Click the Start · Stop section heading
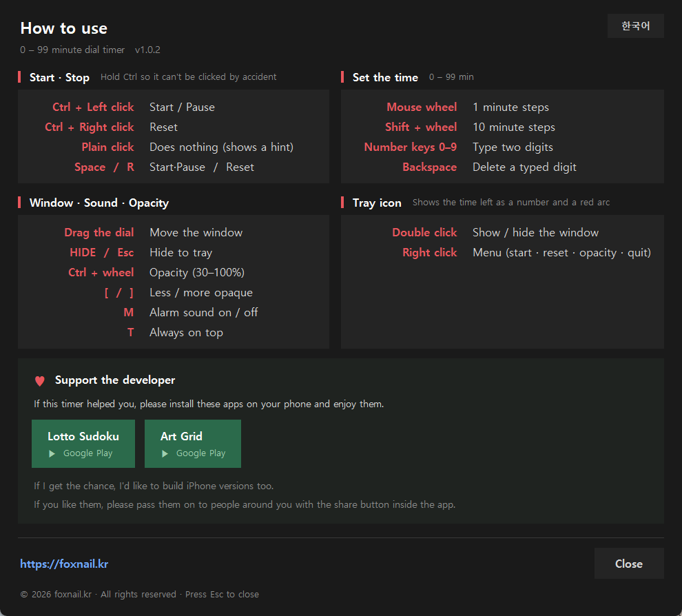682x616 pixels. [x=59, y=77]
